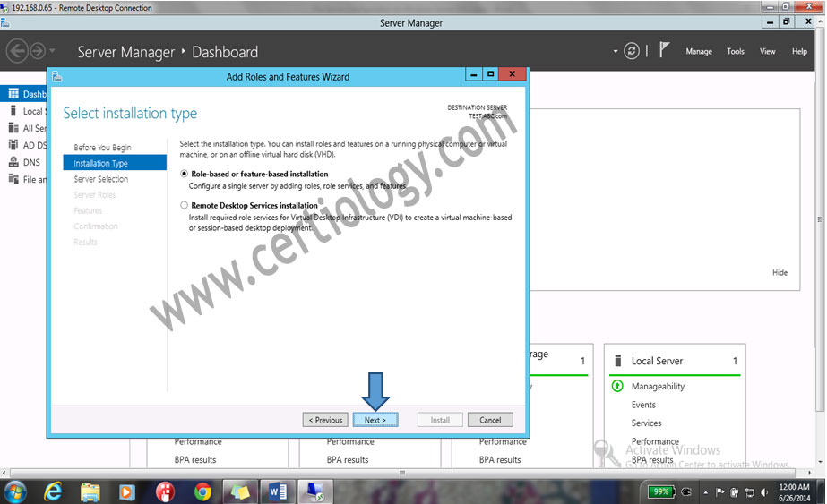Click the forward navigation arrow in Server Manager
Screen dimensions: 827x504
tap(38, 51)
